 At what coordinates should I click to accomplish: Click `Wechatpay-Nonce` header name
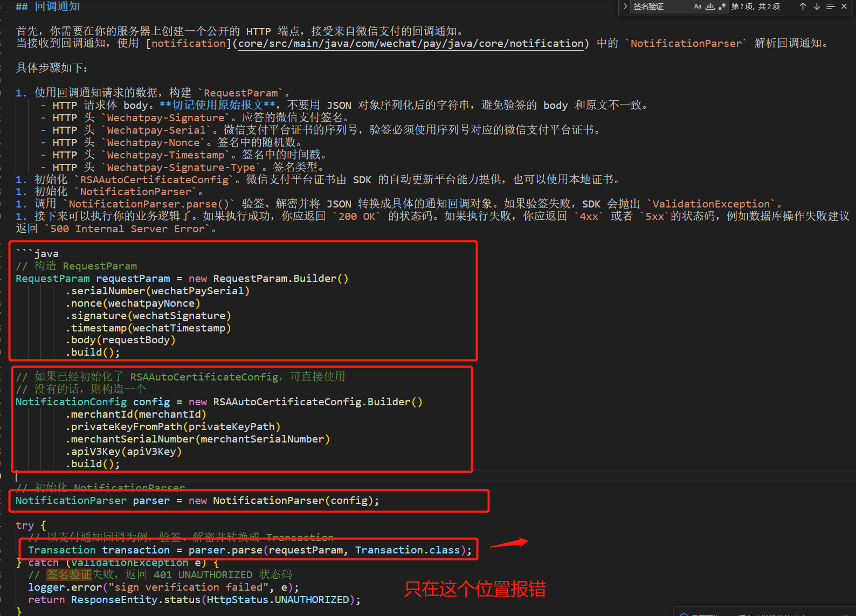[x=153, y=142]
